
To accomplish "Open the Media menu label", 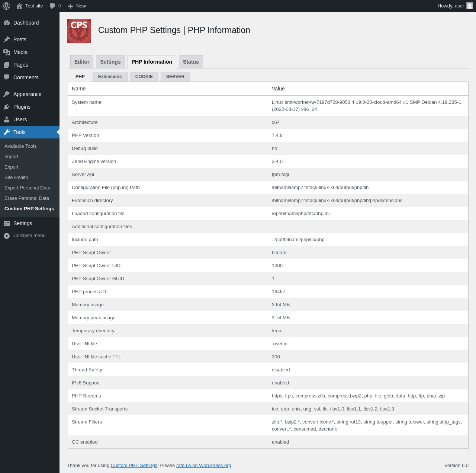I will (x=20, y=52).
